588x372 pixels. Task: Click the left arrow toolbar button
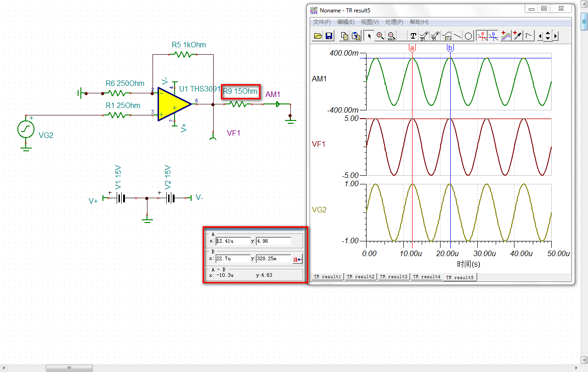[x=540, y=36]
